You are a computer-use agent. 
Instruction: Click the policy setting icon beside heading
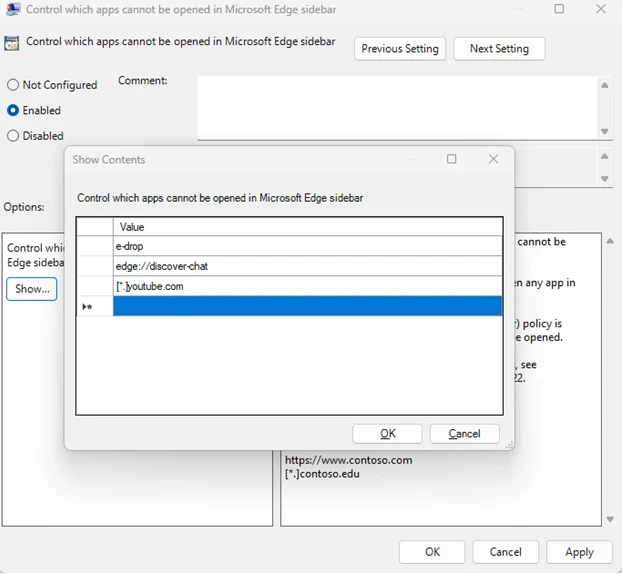[12, 43]
